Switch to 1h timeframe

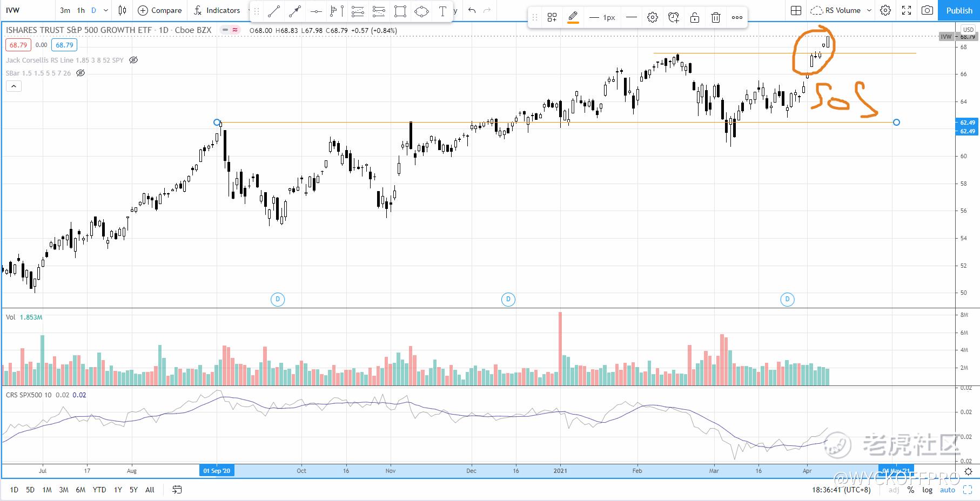click(x=81, y=10)
